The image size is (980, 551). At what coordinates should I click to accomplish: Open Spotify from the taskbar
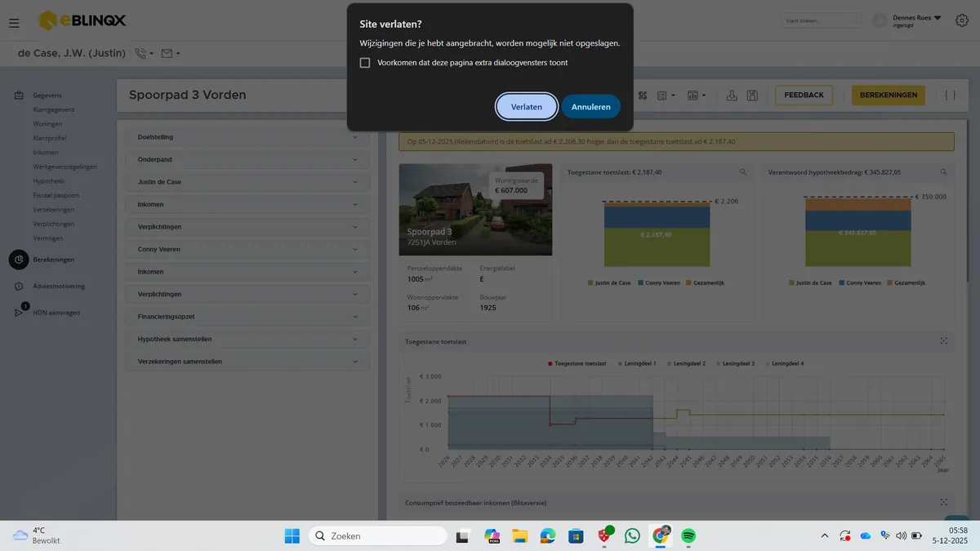coord(688,536)
